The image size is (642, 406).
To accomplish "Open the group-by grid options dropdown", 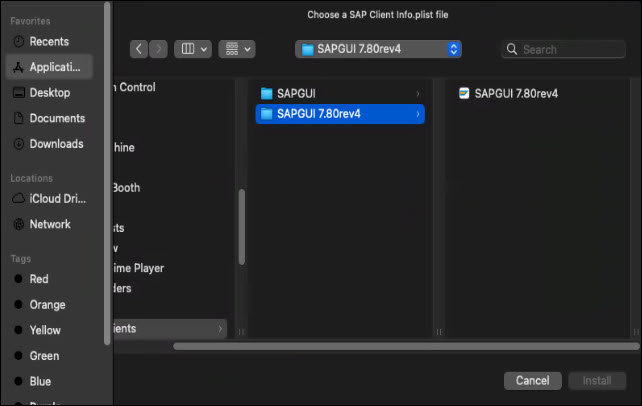I will pos(237,49).
